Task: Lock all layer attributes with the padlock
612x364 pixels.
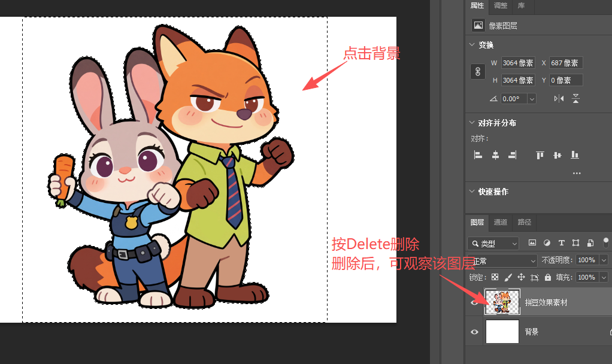Action: [x=548, y=277]
